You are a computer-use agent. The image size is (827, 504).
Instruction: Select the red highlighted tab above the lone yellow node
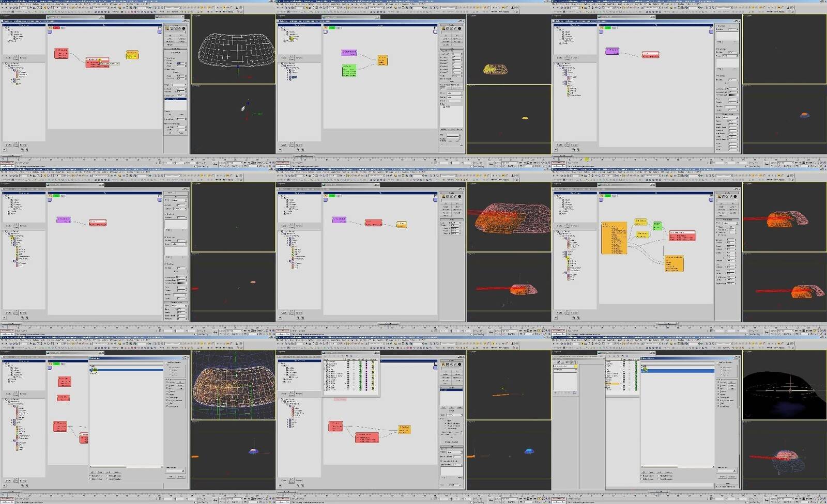coord(56,28)
